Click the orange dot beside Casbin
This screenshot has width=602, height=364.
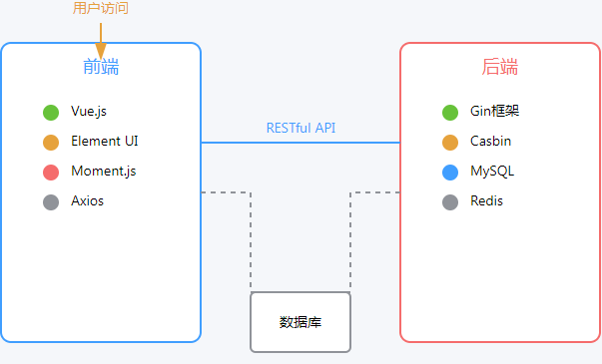click(450, 143)
